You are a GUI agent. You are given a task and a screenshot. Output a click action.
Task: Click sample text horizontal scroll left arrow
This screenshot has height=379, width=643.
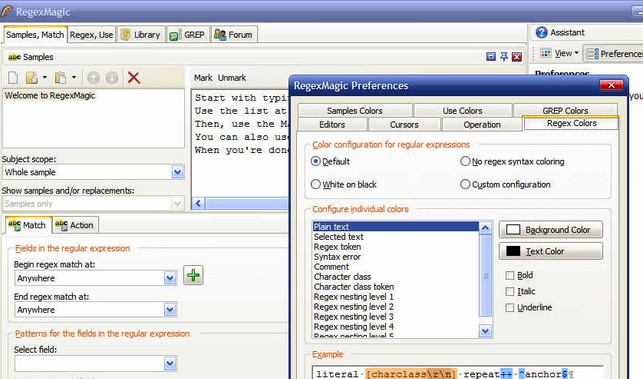(x=198, y=203)
